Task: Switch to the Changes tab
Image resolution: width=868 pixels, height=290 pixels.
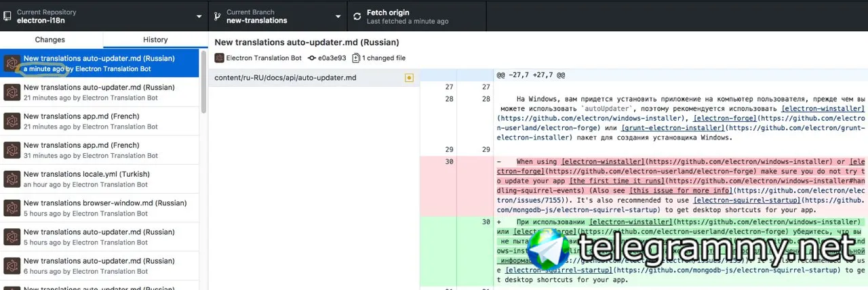Action: pos(50,40)
